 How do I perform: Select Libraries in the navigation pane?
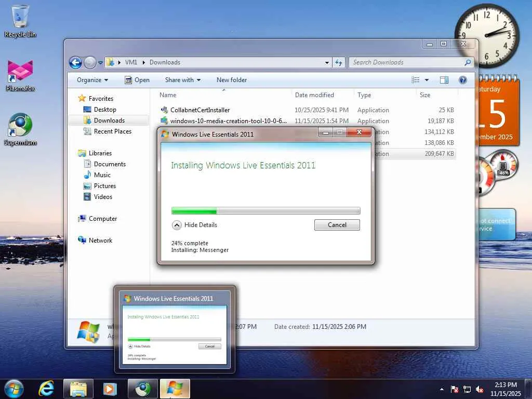pyautogui.click(x=100, y=153)
